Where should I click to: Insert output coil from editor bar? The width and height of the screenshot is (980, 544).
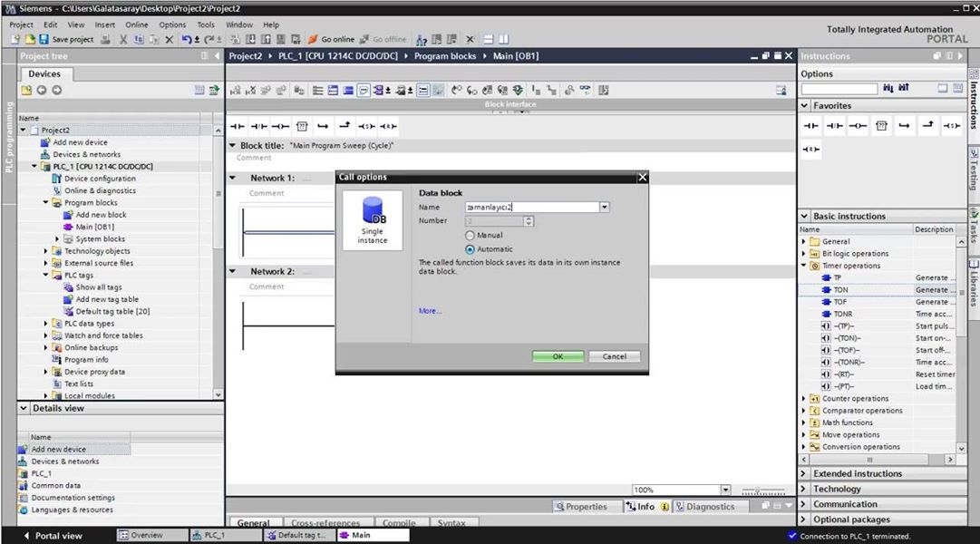280,126
